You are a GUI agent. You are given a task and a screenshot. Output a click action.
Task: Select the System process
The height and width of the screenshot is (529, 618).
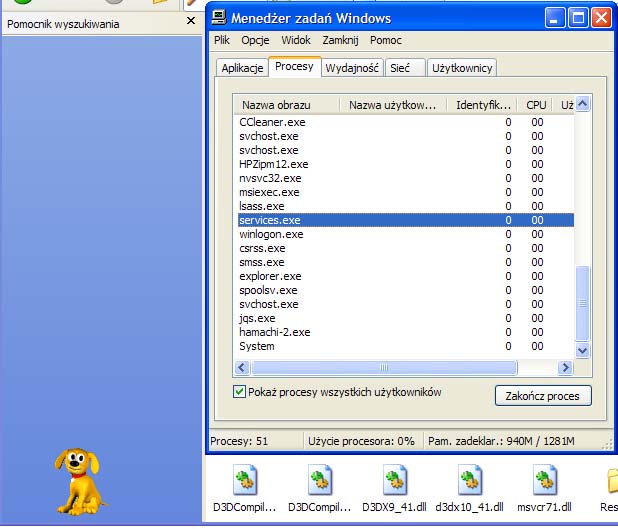coord(406,346)
